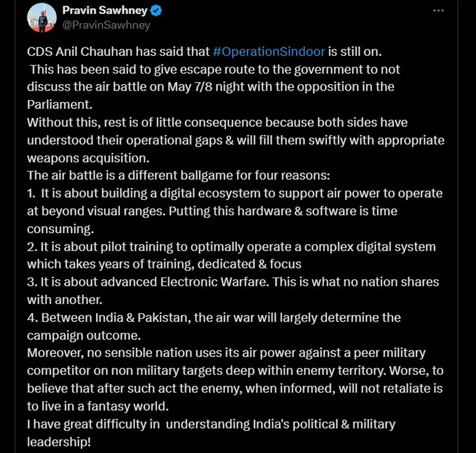476x453 pixels.
Task: Click the final word 'leadership!'
Action: 59,442
